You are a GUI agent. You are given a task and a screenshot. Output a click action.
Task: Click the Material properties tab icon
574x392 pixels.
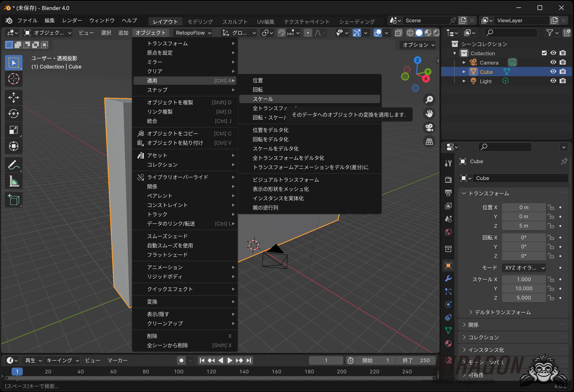coord(448,343)
